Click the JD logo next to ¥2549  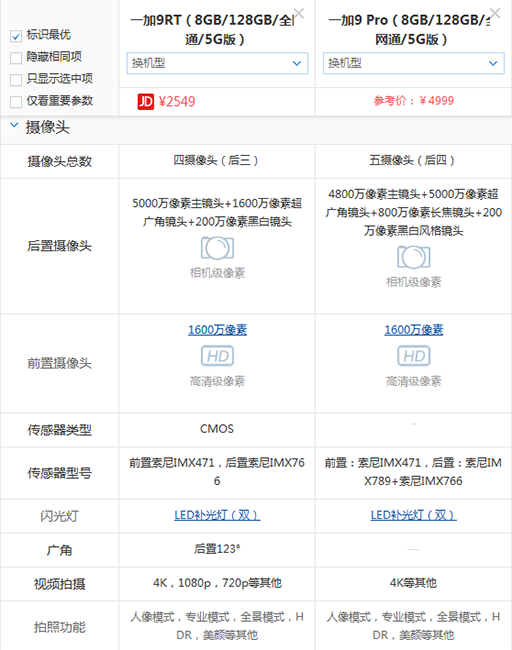tap(146, 102)
